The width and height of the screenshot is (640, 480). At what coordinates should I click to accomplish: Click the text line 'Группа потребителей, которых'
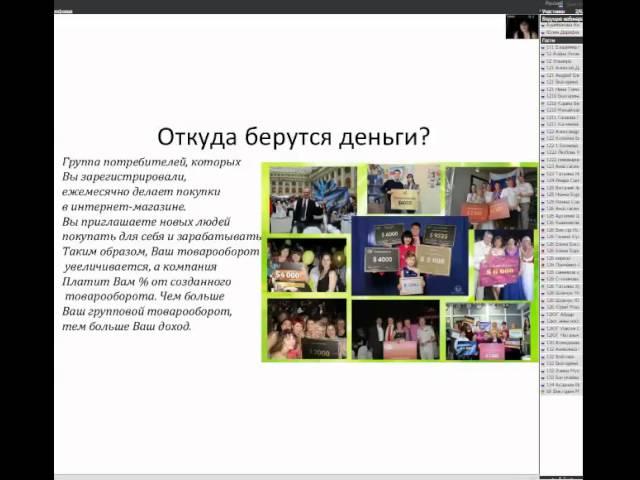tap(152, 162)
